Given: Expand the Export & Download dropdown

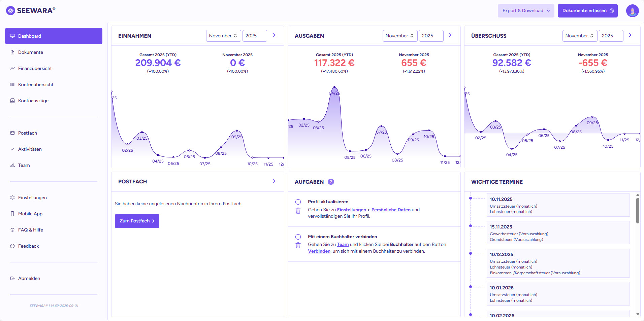Looking at the screenshot, I should (526, 11).
